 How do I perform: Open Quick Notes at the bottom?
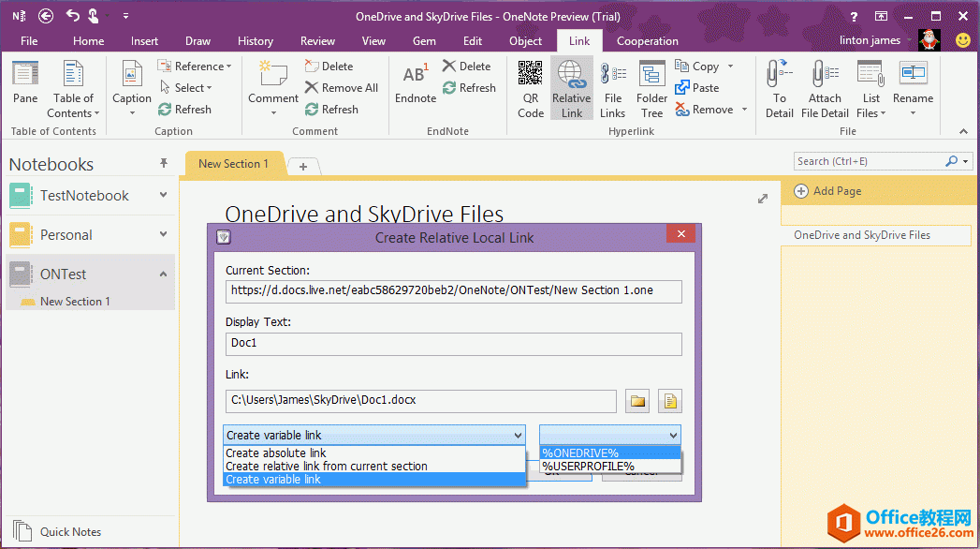click(x=70, y=531)
